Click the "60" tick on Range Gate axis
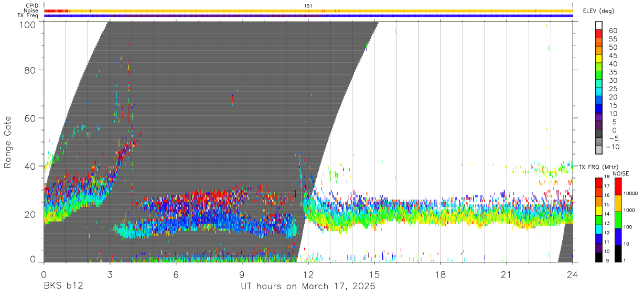This screenshot has height=297, width=644. pos(29,118)
